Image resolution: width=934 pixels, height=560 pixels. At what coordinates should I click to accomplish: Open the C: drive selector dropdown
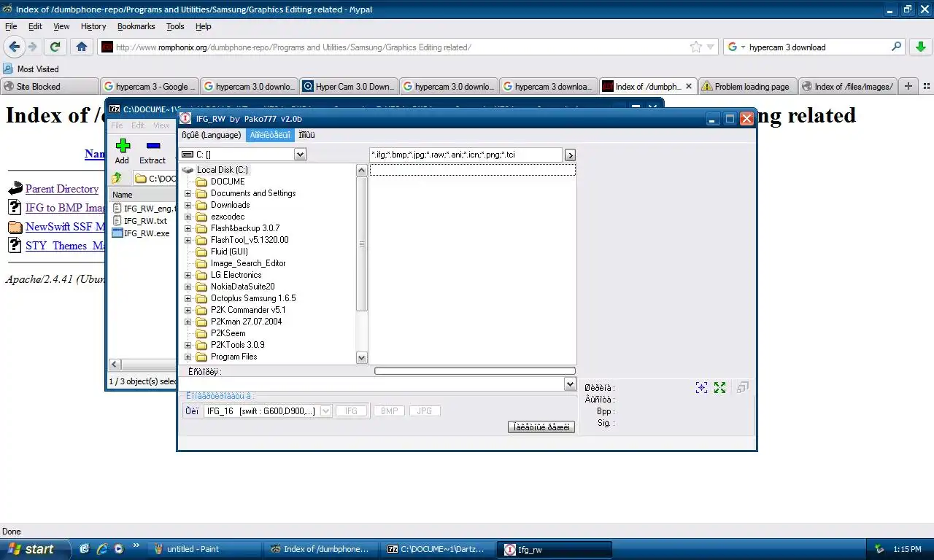pos(300,155)
